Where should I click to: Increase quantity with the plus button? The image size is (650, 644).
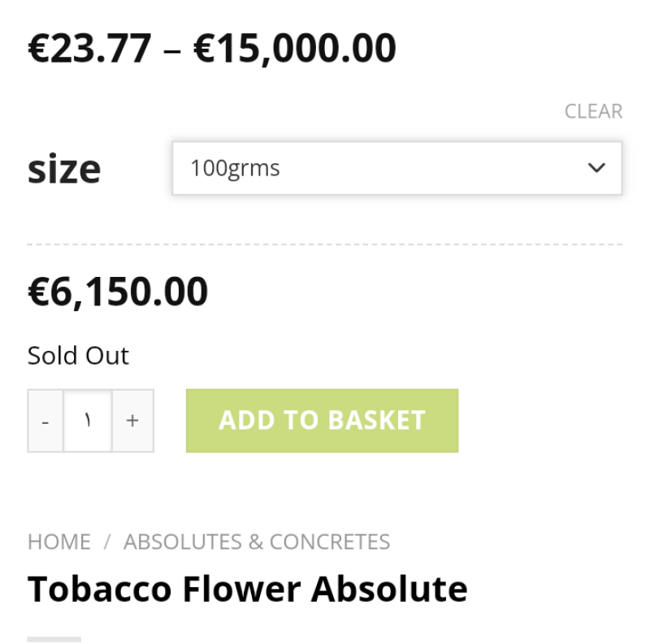[132, 421]
